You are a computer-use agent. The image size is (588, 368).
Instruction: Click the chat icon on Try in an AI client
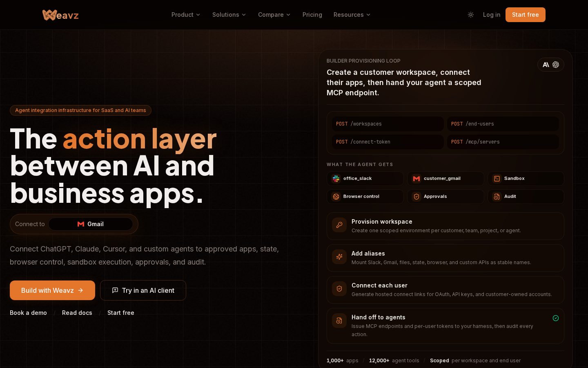click(x=115, y=290)
